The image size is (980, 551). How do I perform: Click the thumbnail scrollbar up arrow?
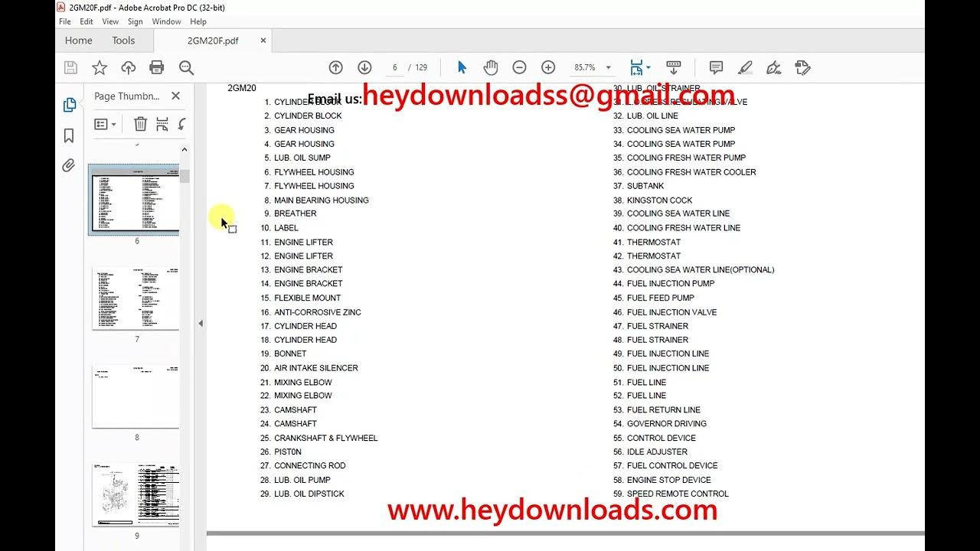tap(185, 150)
